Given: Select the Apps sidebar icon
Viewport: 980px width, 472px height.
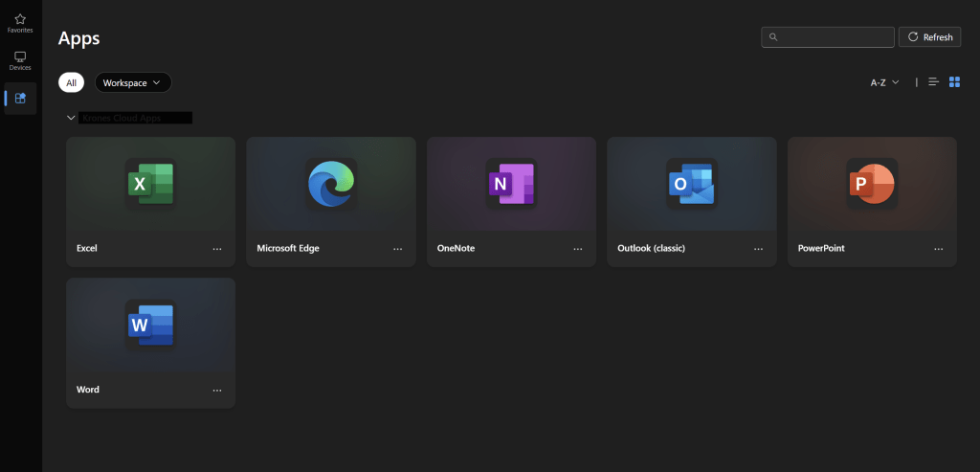Looking at the screenshot, I should click(x=20, y=98).
